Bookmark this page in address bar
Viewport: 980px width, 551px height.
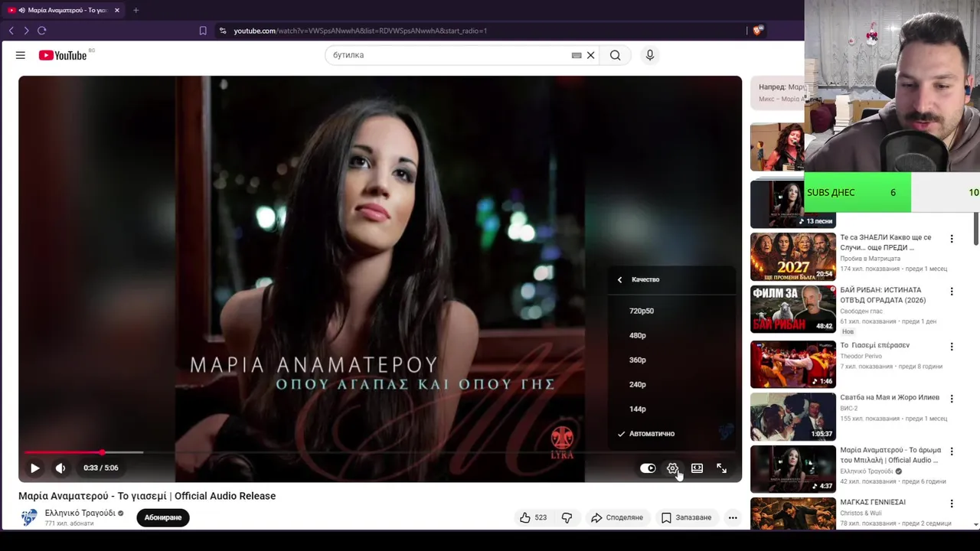pyautogui.click(x=203, y=31)
